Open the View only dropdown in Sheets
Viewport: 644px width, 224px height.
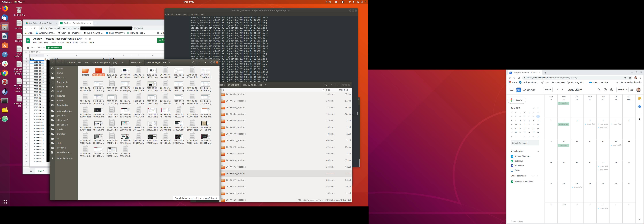click(54, 48)
